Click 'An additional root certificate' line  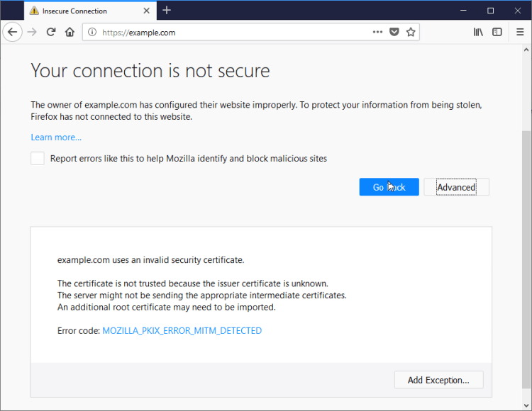(166, 308)
